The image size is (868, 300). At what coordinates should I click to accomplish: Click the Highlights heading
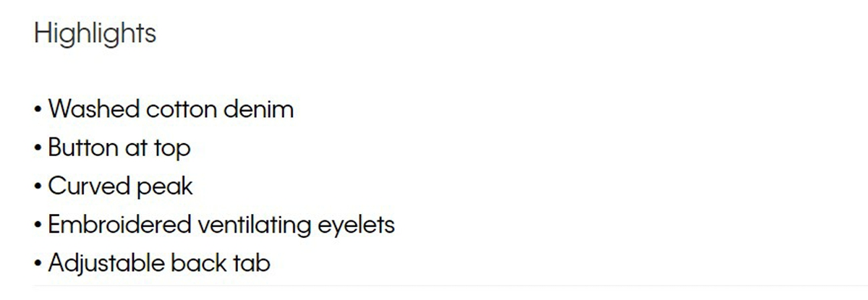(x=95, y=34)
